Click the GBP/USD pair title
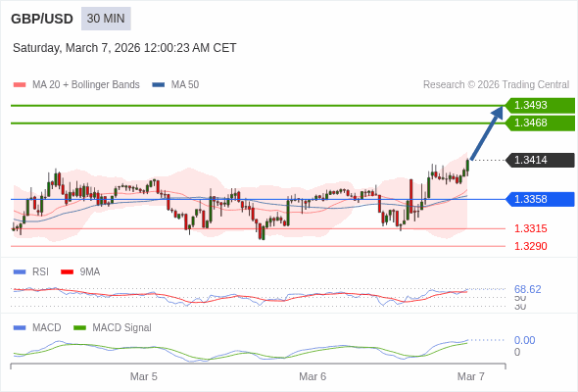Viewport: 578px width, 392px height. [42, 19]
